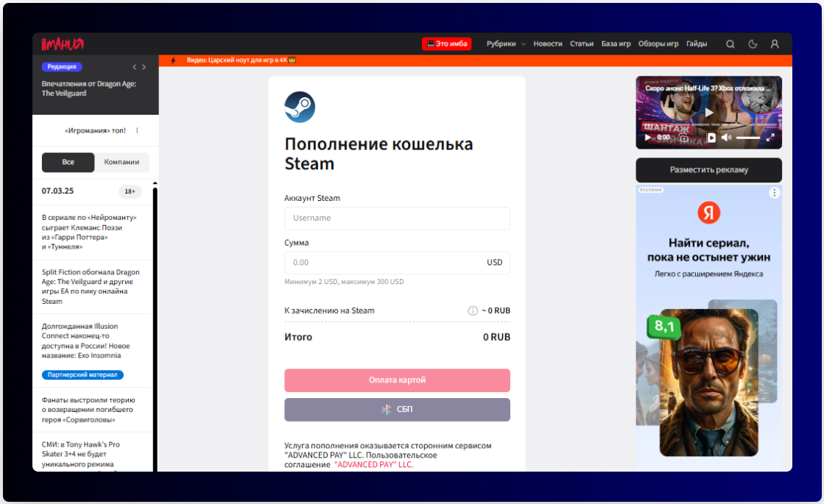
Task: Select the «Все» filter
Action: [x=68, y=162]
